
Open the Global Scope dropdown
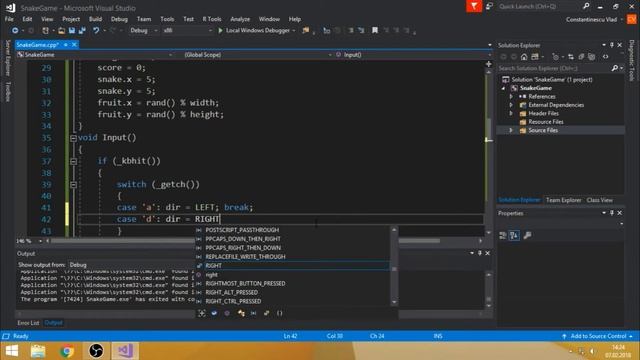click(x=257, y=54)
